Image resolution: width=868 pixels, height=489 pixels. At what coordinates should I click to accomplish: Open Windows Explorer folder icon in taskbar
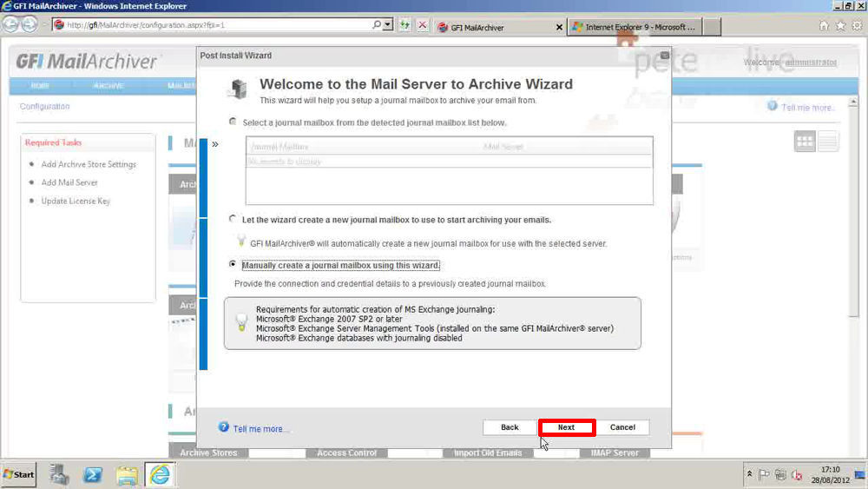coord(127,474)
